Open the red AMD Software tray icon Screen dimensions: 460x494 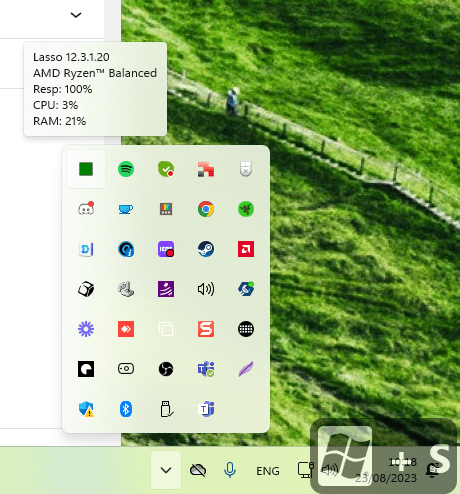pyautogui.click(x=246, y=249)
